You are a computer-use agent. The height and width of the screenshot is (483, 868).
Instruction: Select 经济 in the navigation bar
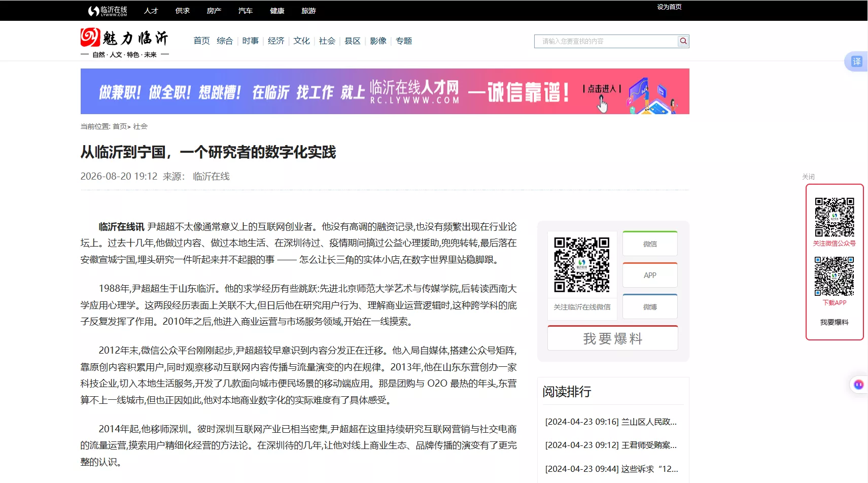pos(276,41)
